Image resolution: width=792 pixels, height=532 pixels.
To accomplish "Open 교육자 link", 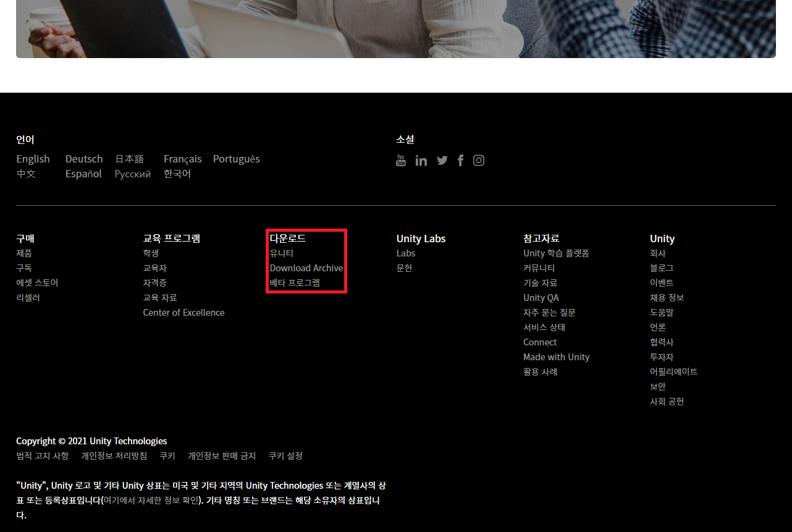I will [x=154, y=268].
